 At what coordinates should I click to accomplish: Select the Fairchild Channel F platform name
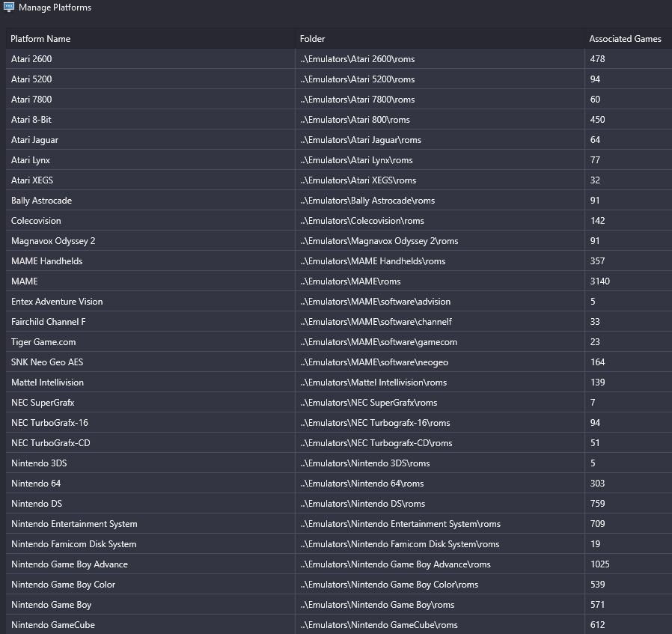click(49, 322)
